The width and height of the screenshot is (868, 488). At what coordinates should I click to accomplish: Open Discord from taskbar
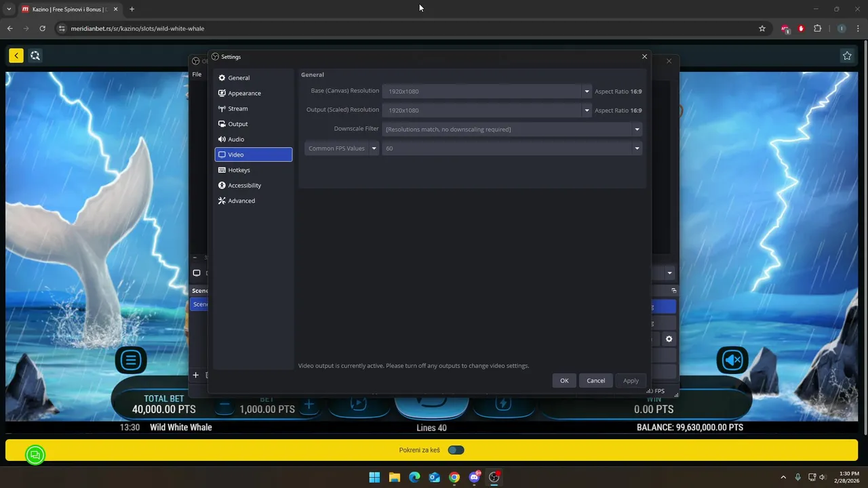pos(474,477)
